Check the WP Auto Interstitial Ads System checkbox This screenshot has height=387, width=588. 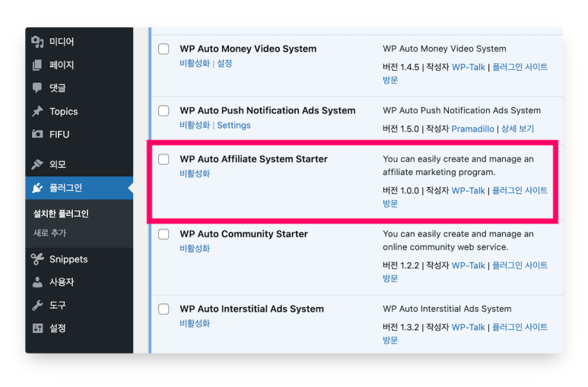coord(164,309)
